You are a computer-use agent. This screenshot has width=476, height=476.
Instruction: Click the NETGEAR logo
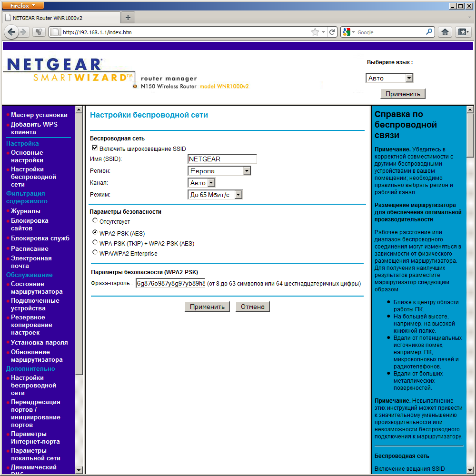pos(55,64)
